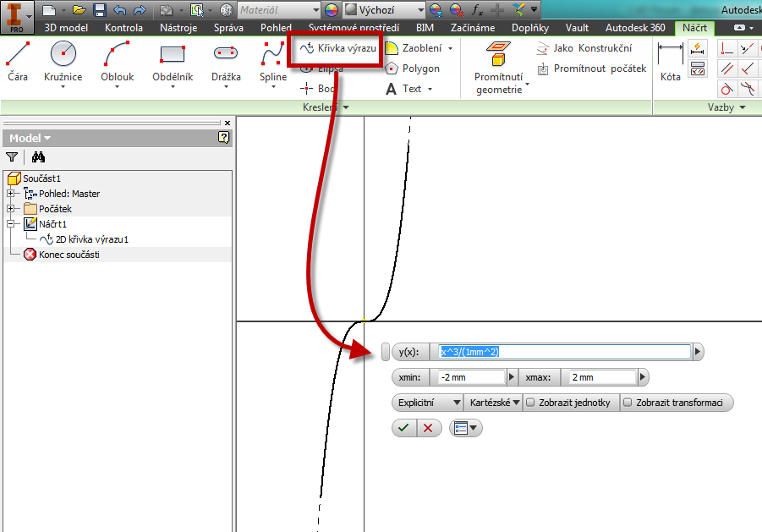Open the binoculars search icon in Model panel
762x532 pixels.
[38, 156]
